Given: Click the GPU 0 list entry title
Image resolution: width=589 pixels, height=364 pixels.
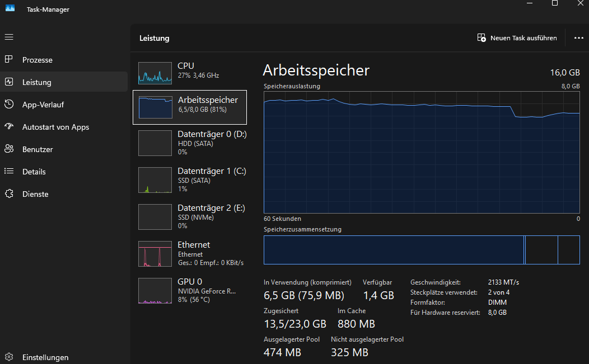Looking at the screenshot, I should click(x=190, y=281).
